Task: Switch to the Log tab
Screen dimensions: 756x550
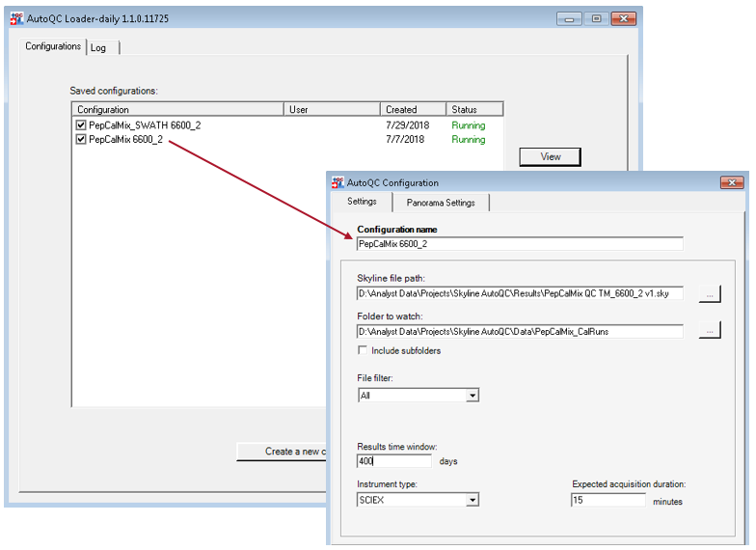Action: pyautogui.click(x=99, y=47)
